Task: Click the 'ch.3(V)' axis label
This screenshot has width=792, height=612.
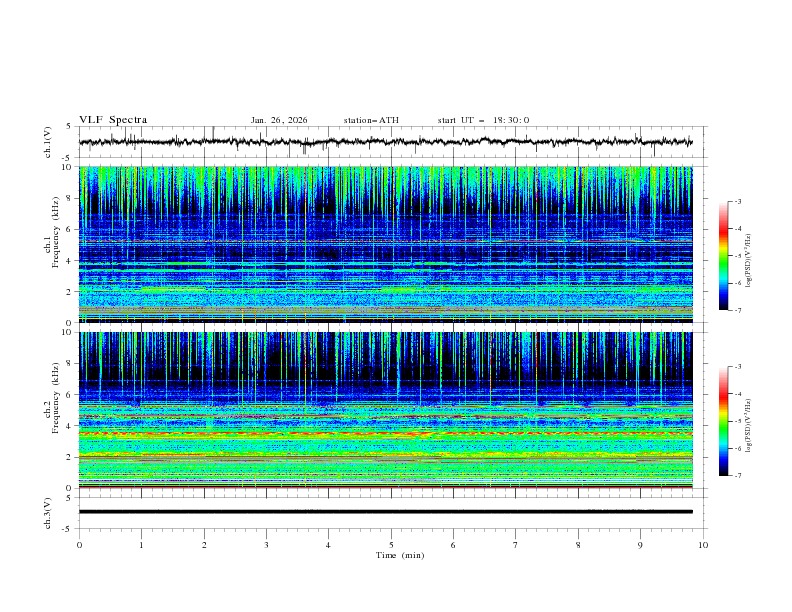Action: tap(48, 513)
